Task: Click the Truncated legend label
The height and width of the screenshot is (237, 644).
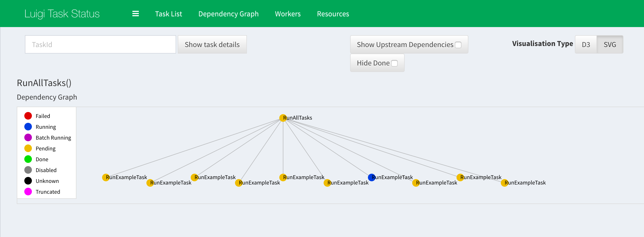Action: pos(48,192)
